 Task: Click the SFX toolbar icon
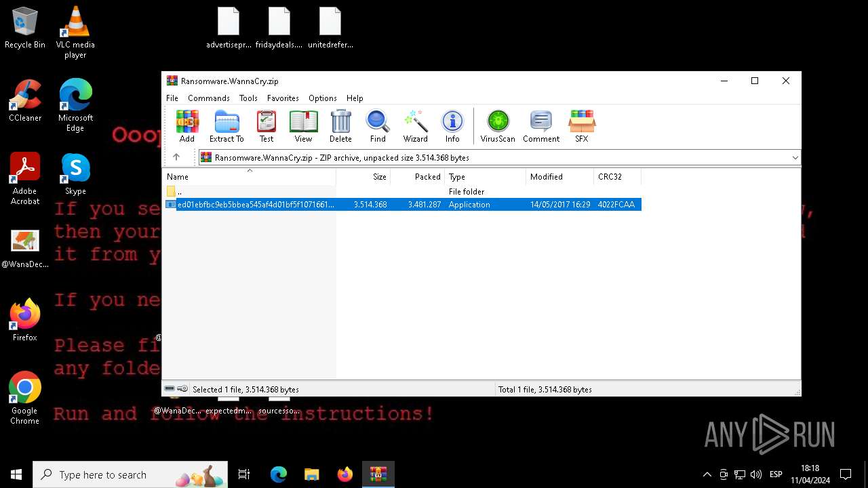point(582,127)
